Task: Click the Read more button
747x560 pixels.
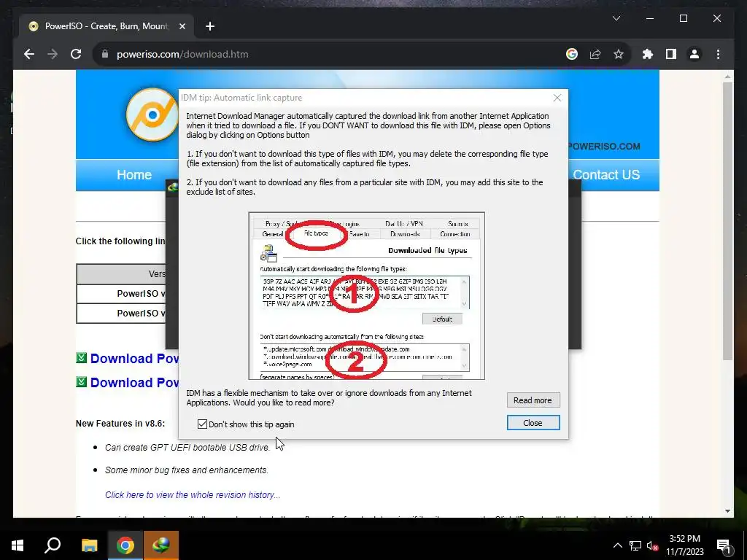Action: (x=533, y=400)
